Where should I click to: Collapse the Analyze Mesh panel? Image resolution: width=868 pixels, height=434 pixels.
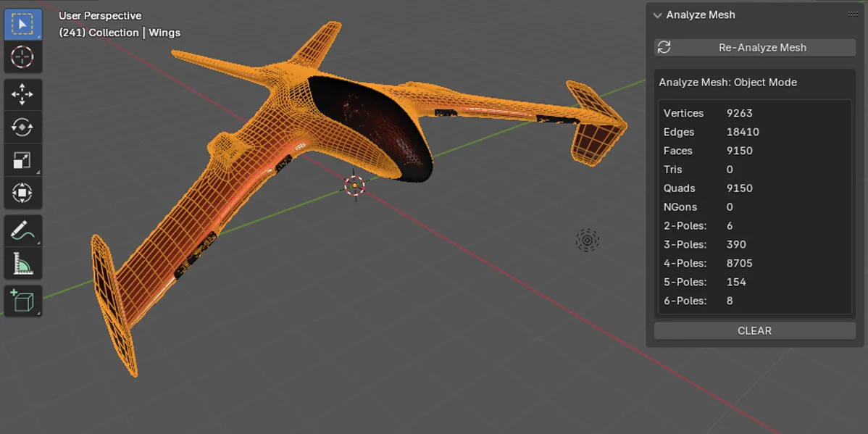tap(657, 14)
